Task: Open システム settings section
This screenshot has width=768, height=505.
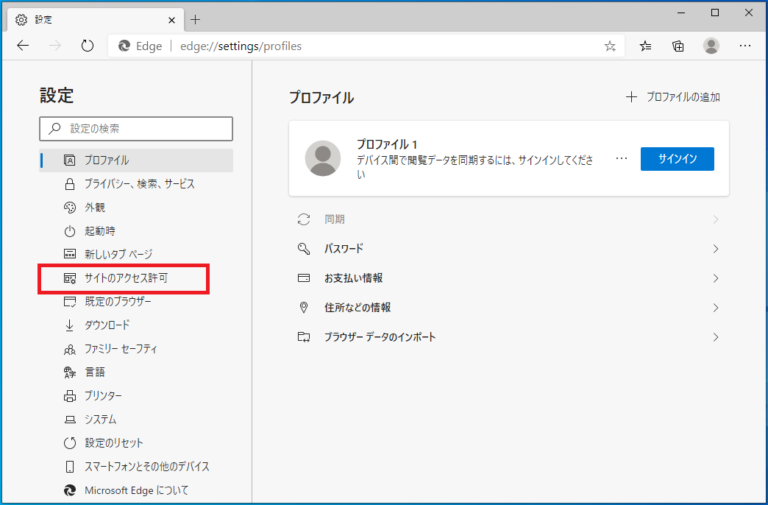Action: [x=136, y=419]
